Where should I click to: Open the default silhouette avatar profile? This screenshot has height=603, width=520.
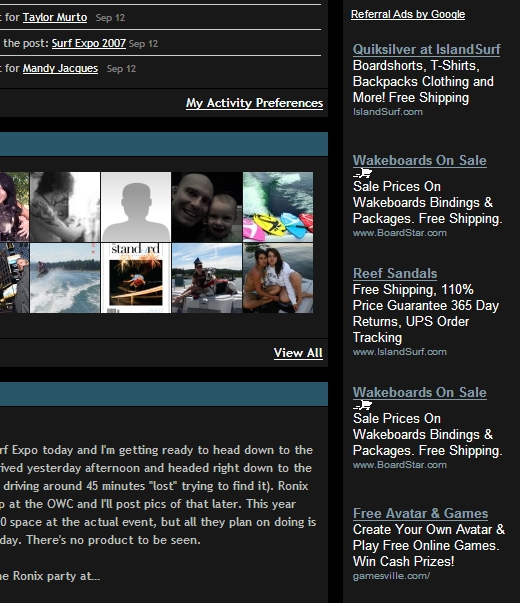click(136, 207)
